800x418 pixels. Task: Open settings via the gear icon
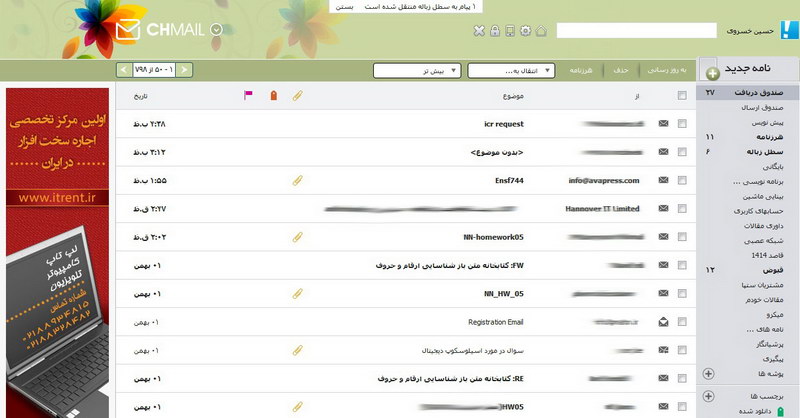coord(526,31)
